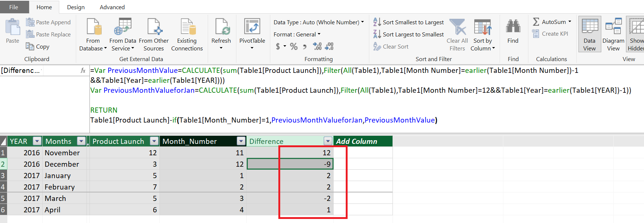Click the column name box
Viewport: 644px width, 223px height.
(x=21, y=70)
